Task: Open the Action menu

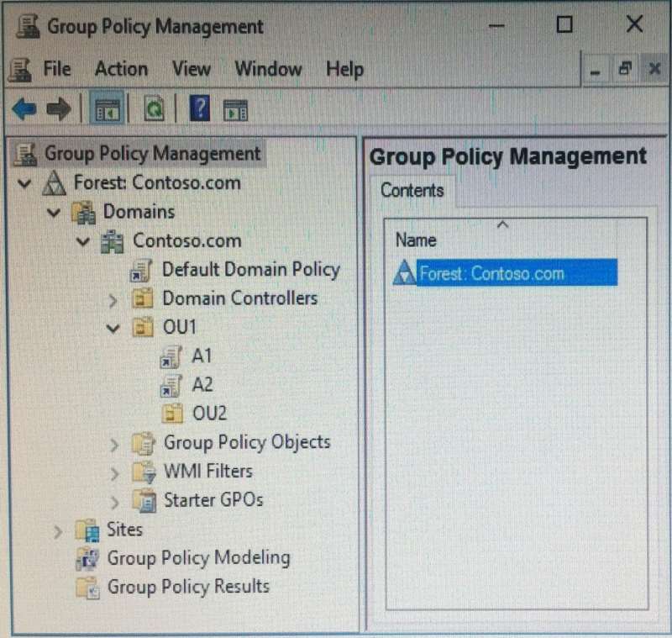Action: 121,69
